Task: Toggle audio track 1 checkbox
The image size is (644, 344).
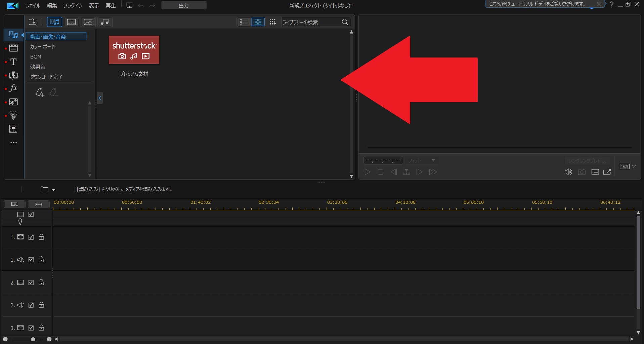Action: pyautogui.click(x=31, y=260)
